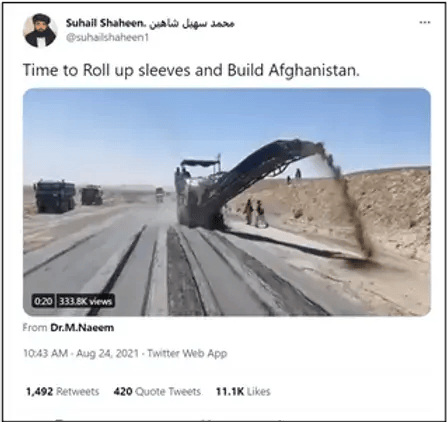
Task: Open Suhail Shaheen's profile avatar
Action: click(40, 30)
